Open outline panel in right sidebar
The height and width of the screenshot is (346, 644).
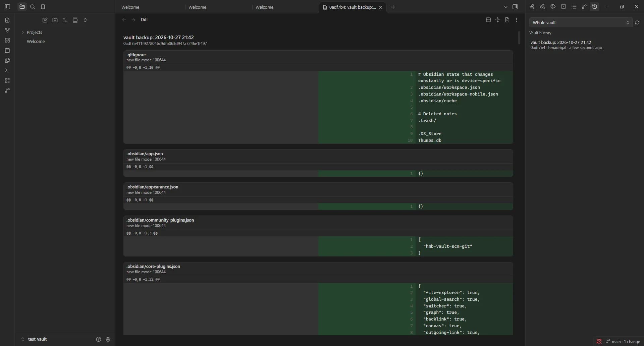pos(574,7)
